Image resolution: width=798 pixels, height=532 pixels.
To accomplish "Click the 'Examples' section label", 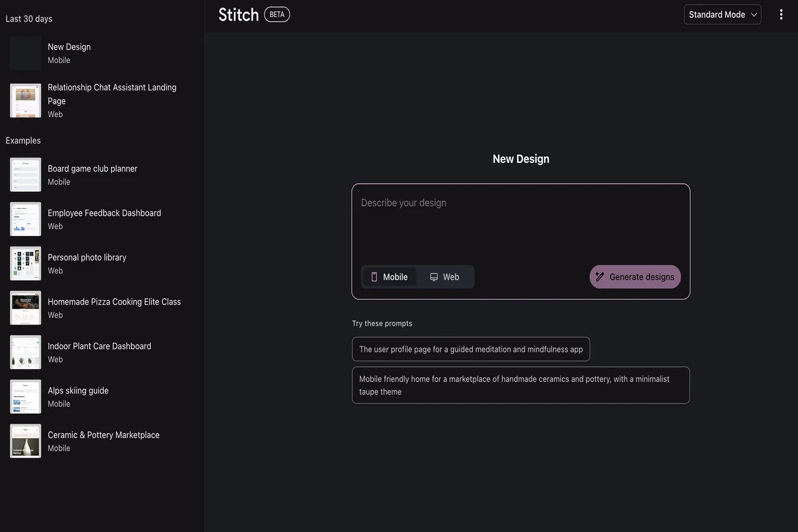I will 23,140.
